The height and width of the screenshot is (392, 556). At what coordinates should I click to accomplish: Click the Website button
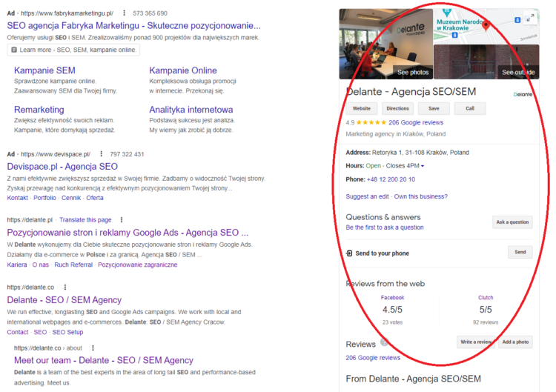point(362,108)
